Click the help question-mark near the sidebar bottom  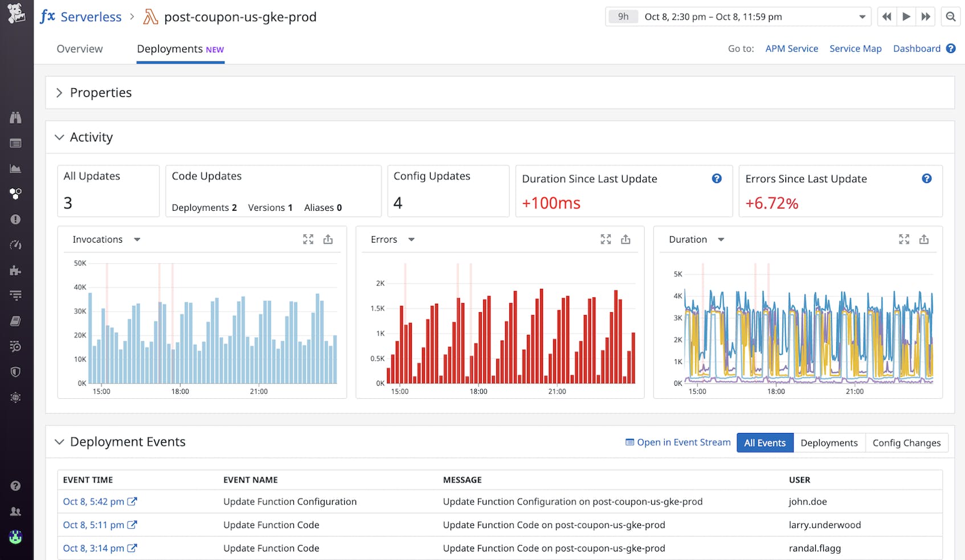click(16, 485)
